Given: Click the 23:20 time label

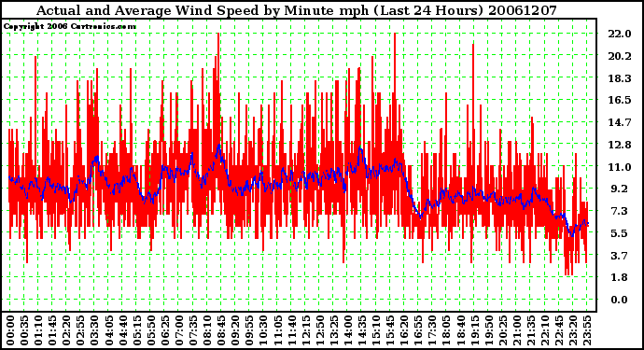Looking at the screenshot, I should pos(572,330).
